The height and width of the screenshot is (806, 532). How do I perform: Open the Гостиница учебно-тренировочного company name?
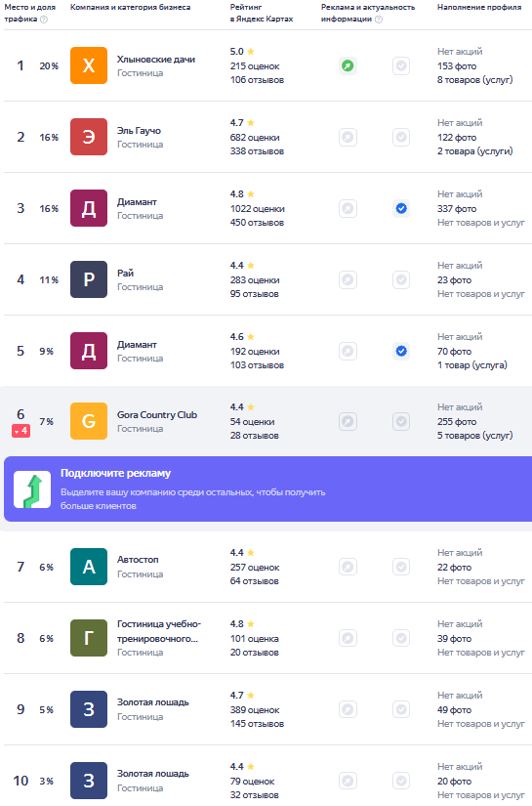159,631
